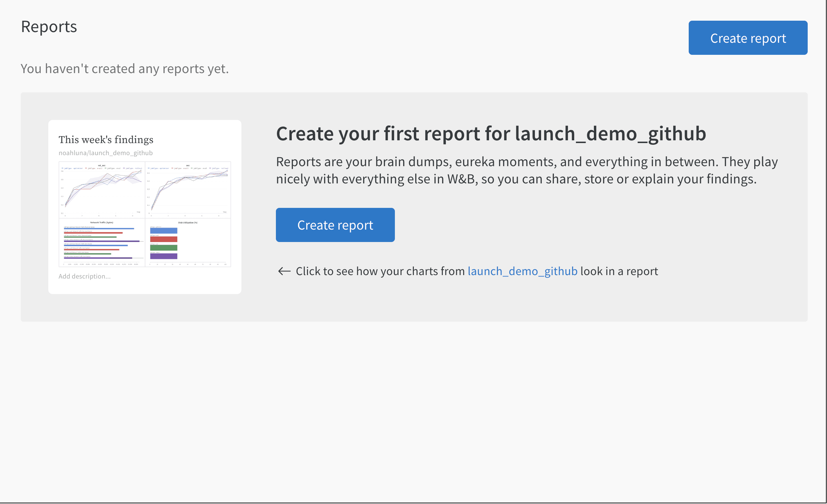Click the 'Add description...' placeholder
This screenshot has height=504, width=827.
tap(84, 276)
